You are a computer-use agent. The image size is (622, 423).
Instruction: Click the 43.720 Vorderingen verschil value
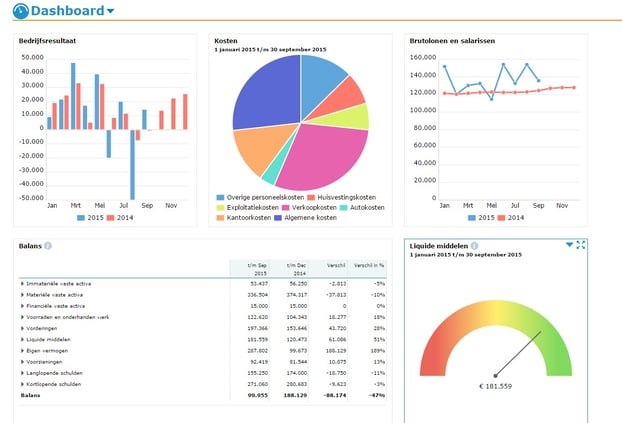pyautogui.click(x=337, y=328)
